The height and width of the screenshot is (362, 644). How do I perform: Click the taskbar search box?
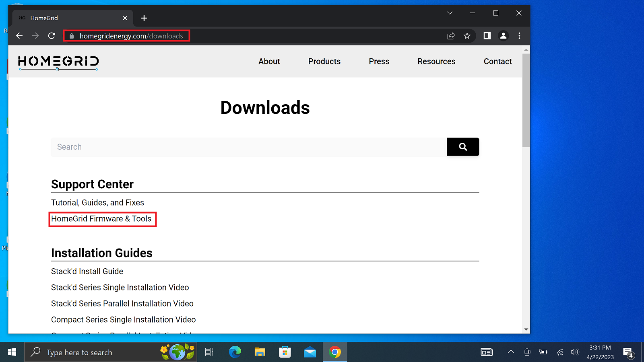coord(111,352)
